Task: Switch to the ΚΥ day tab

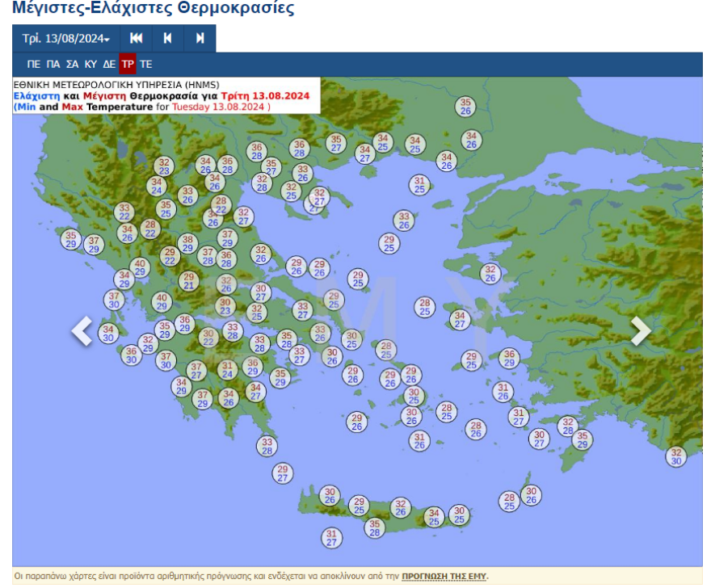Action: click(91, 64)
